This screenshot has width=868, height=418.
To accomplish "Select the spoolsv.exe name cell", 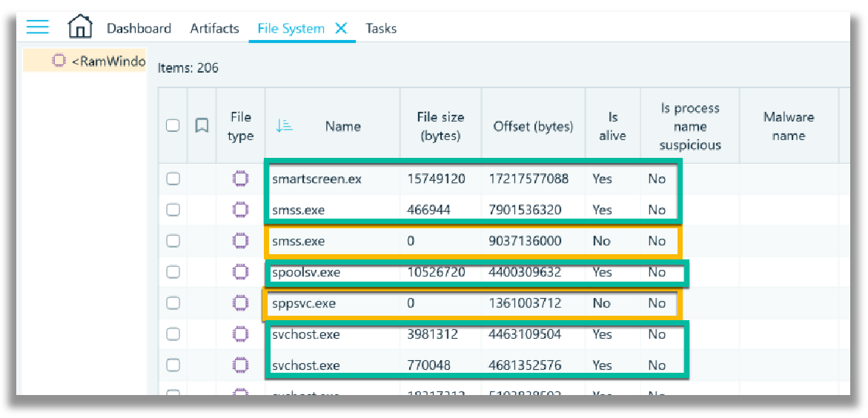I will click(306, 273).
